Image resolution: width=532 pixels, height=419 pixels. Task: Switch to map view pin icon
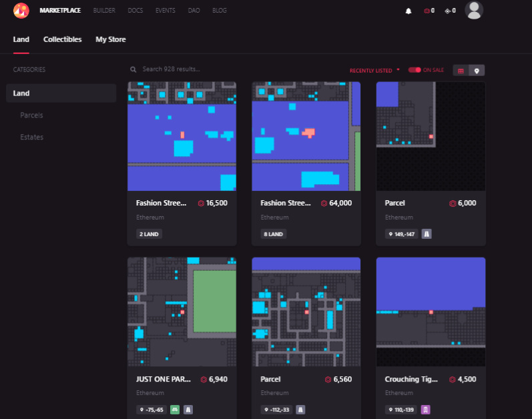(477, 71)
